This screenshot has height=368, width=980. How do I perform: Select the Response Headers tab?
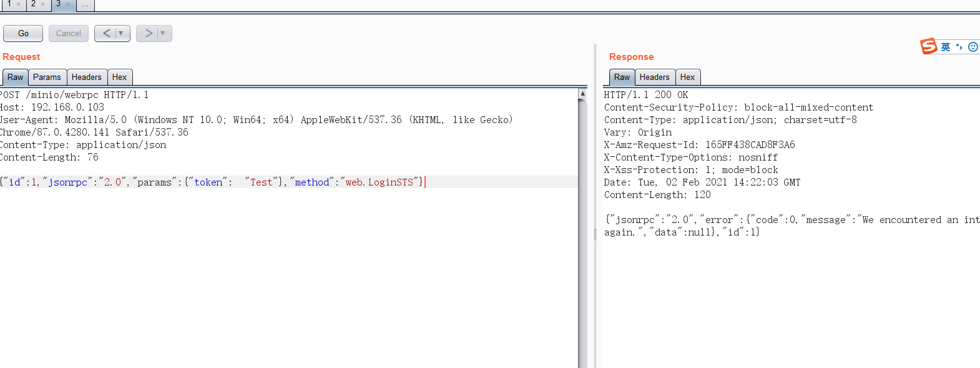point(654,77)
